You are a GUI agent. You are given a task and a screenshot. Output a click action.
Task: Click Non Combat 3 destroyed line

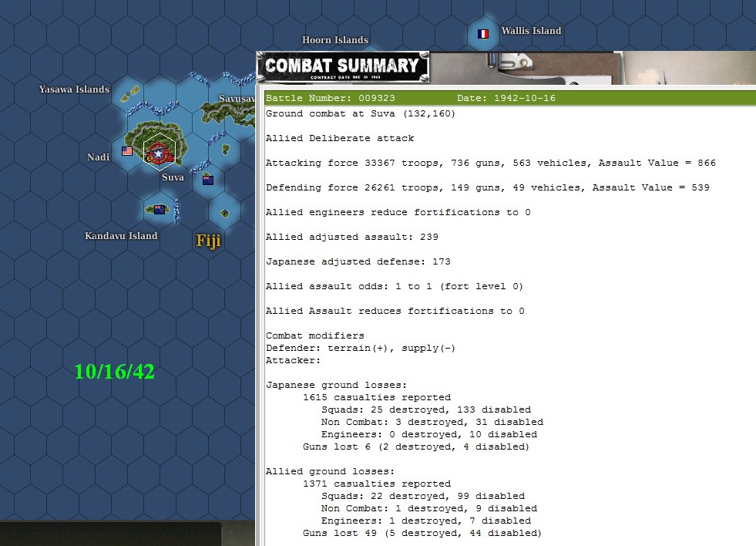coord(432,422)
